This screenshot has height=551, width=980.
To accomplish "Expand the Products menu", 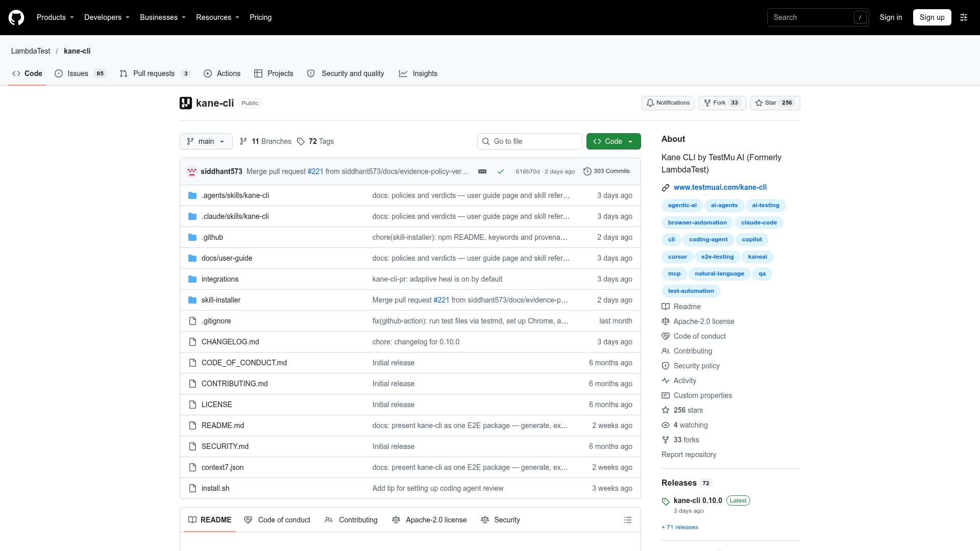I will coord(55,17).
